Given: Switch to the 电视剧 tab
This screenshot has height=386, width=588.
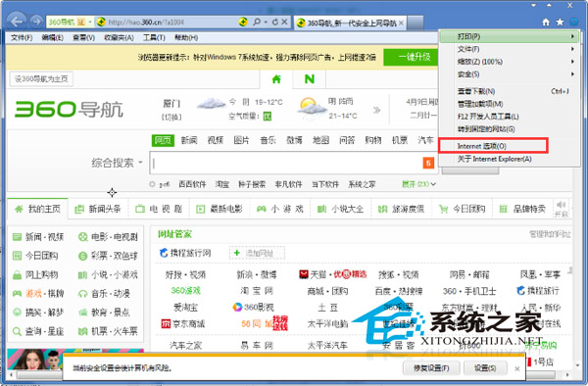Looking at the screenshot, I should click(159, 209).
